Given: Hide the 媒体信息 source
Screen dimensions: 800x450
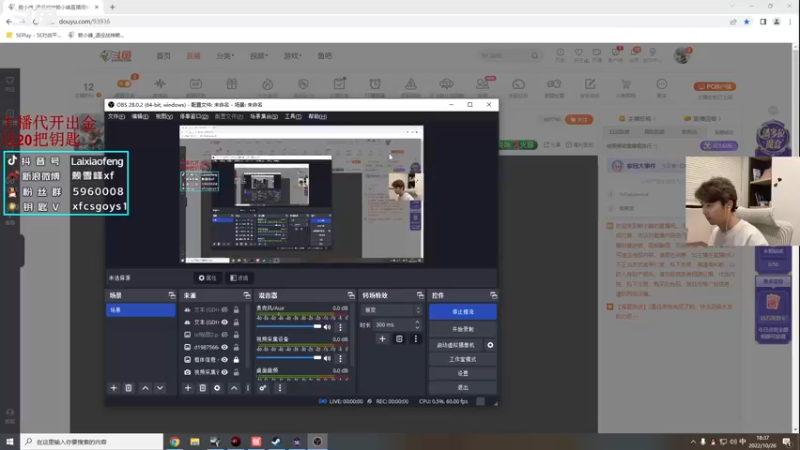Looking at the screenshot, I should [224, 360].
